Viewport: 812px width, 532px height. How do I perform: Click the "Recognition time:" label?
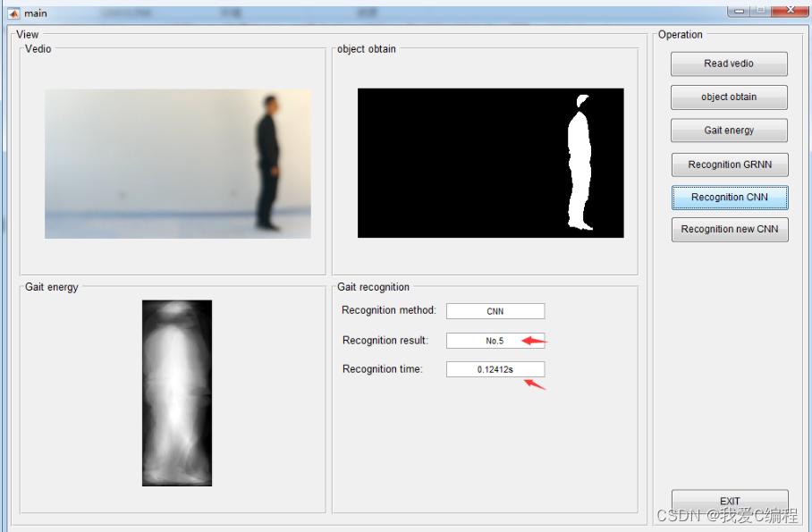[x=383, y=369]
